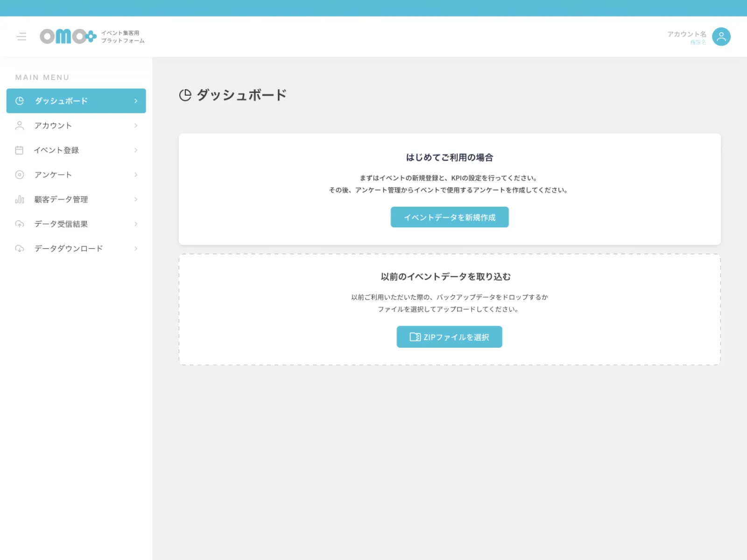This screenshot has height=560, width=747.
Task: Click the hamburger menu icon
Action: coord(21,36)
